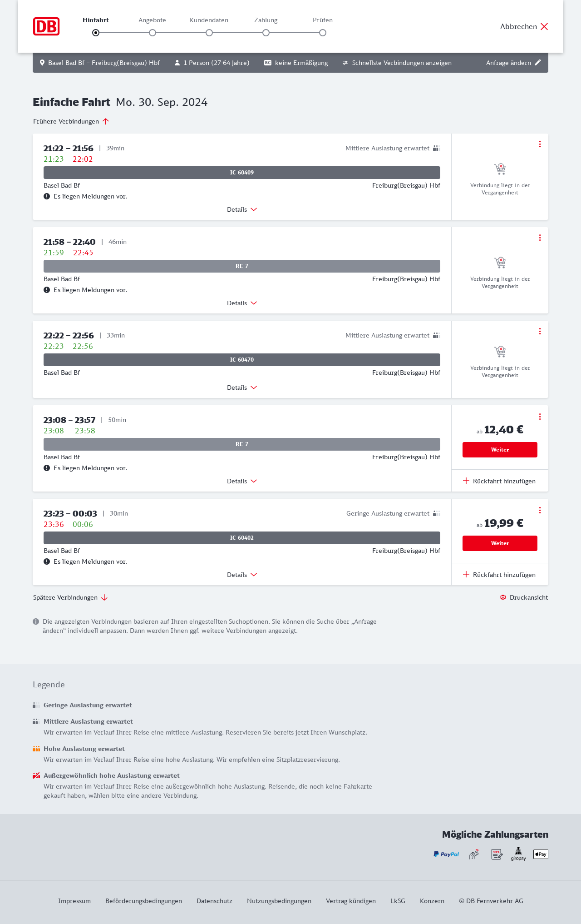Select the Hinfahrt step in progress bar

pos(96,33)
